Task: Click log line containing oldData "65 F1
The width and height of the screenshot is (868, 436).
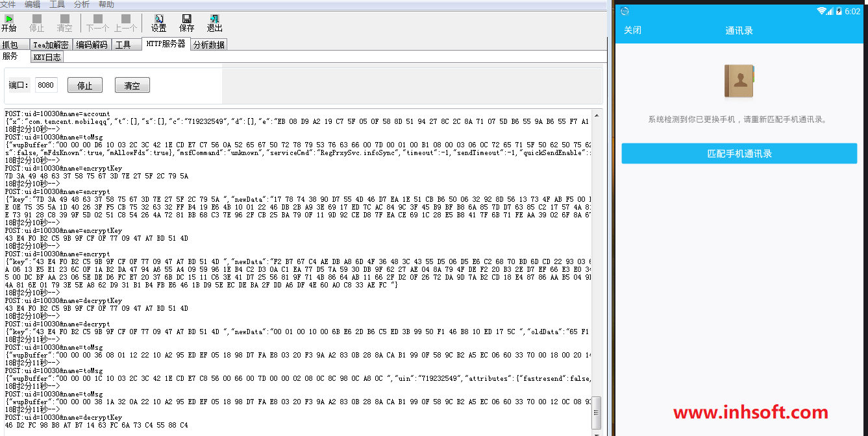Action: (298, 332)
